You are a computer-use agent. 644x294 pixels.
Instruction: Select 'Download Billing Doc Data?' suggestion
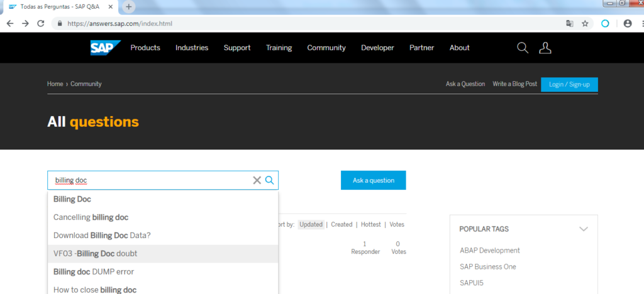coord(163,236)
